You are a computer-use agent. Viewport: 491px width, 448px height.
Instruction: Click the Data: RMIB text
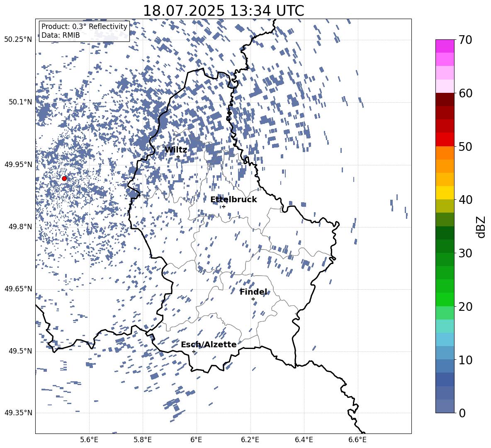[x=61, y=35]
